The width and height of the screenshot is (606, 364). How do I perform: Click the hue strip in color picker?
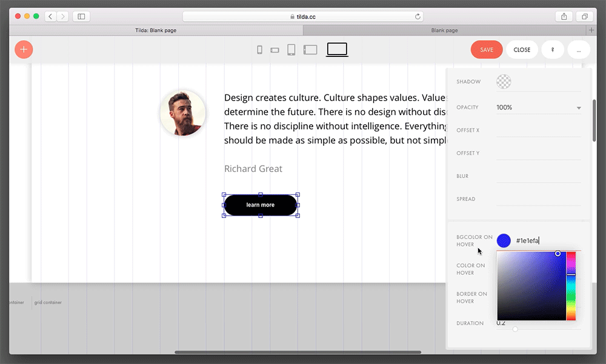pyautogui.click(x=571, y=286)
